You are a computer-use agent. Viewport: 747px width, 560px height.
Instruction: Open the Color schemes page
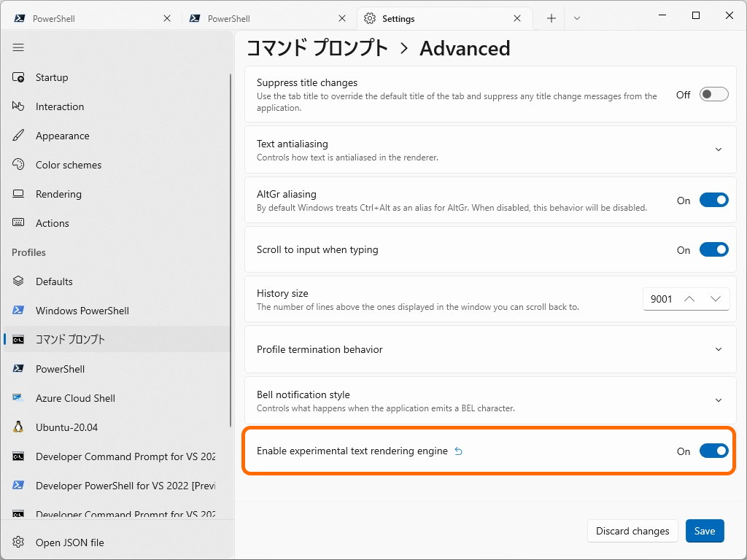[67, 165]
